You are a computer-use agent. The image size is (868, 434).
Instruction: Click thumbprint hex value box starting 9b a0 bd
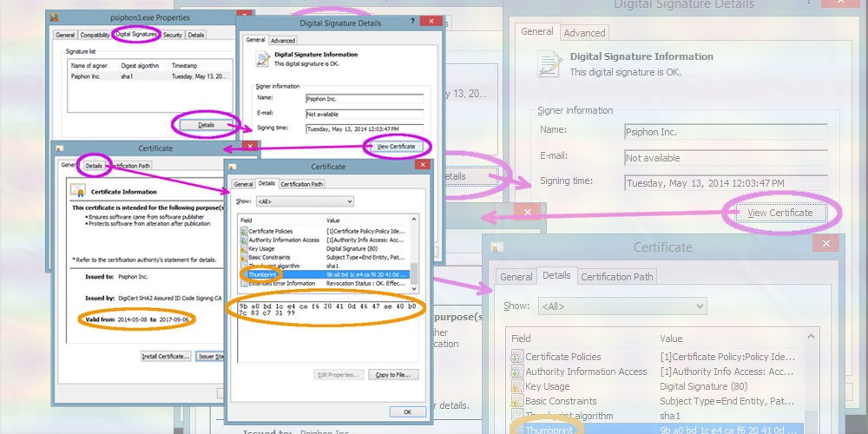(328, 332)
